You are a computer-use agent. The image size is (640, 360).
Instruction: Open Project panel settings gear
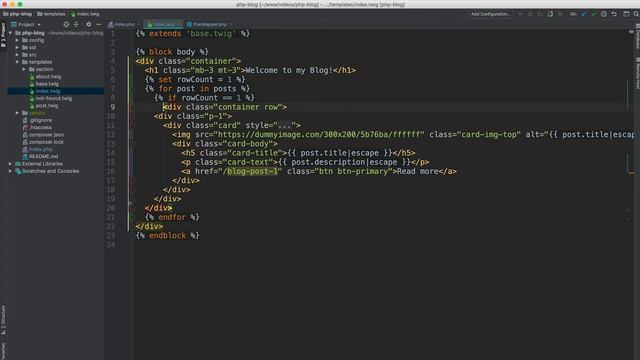click(89, 24)
